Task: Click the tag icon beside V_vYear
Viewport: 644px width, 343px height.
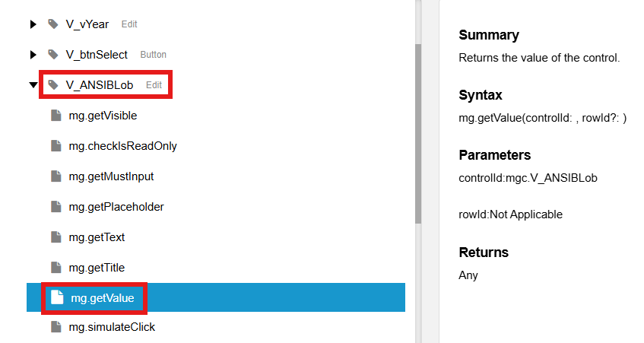Action: (x=53, y=24)
